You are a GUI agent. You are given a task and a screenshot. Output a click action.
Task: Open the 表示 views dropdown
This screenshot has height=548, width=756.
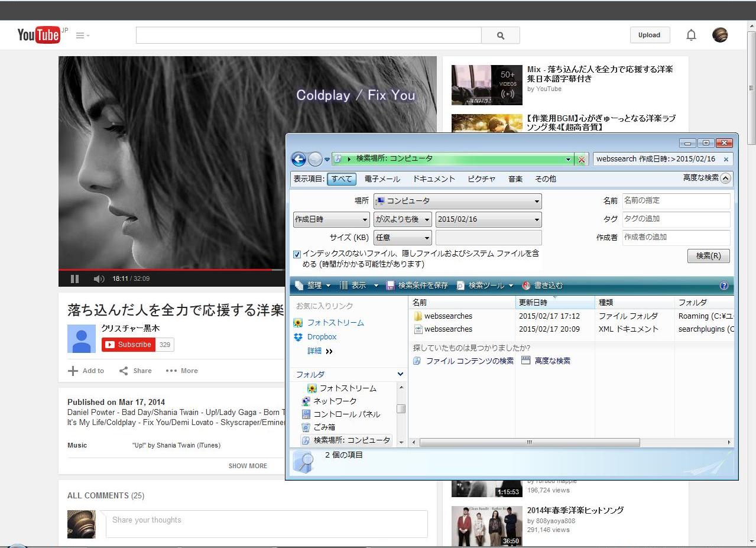click(x=359, y=286)
